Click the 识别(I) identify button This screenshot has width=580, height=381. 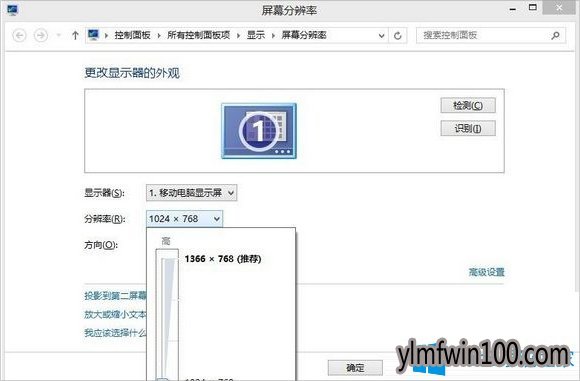coord(468,128)
